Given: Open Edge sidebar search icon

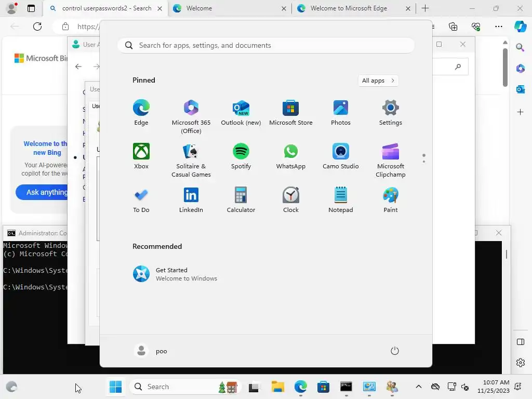Looking at the screenshot, I should [520, 47].
